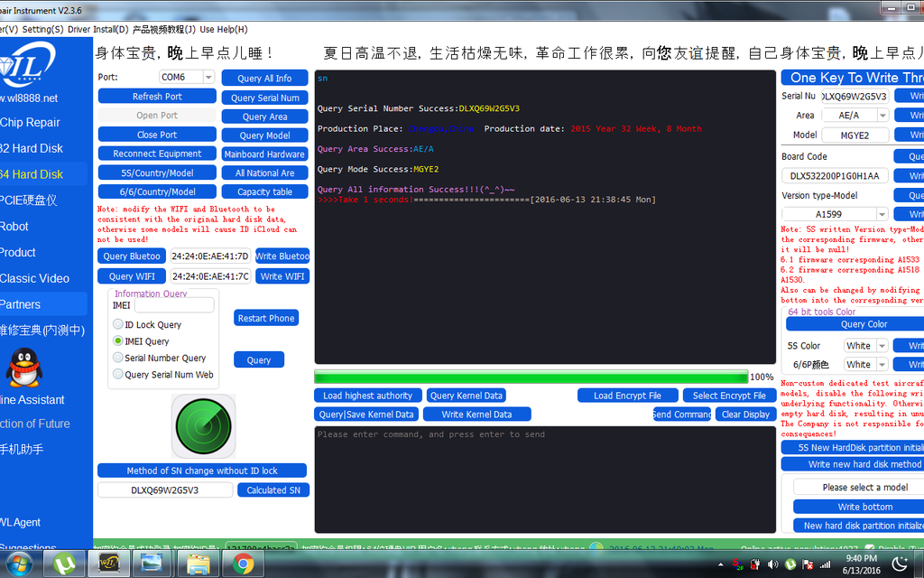
Task: Select the ID Lock Query radio option
Action: (x=118, y=325)
